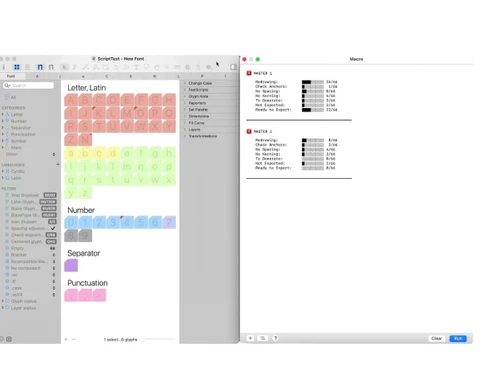Viewport: 500px width, 375px height.
Task: Select the Bracket smart filter
Action: coord(29,255)
